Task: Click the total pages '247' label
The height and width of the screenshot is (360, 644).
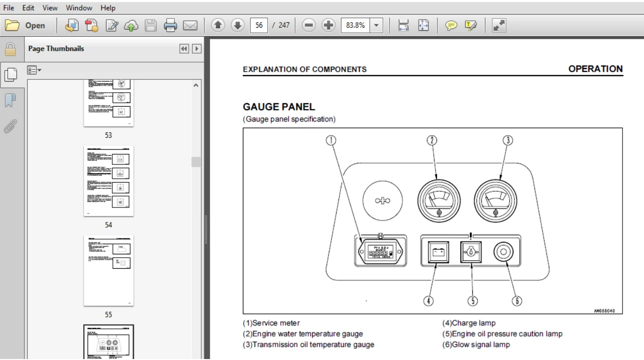Action: tap(284, 26)
